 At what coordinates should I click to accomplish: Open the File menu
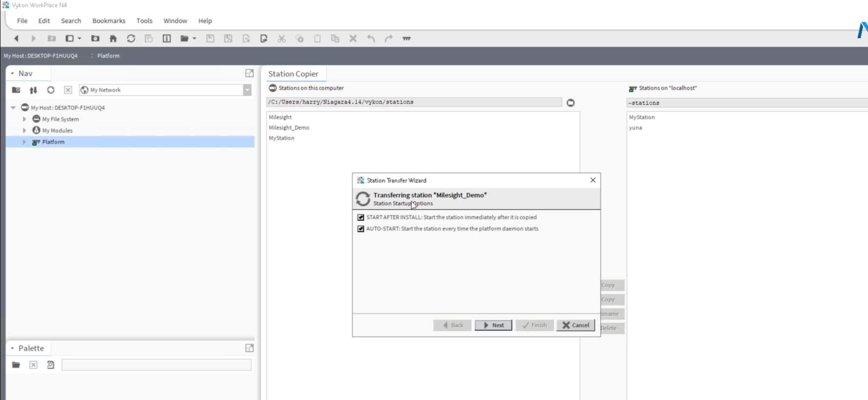[x=22, y=21]
